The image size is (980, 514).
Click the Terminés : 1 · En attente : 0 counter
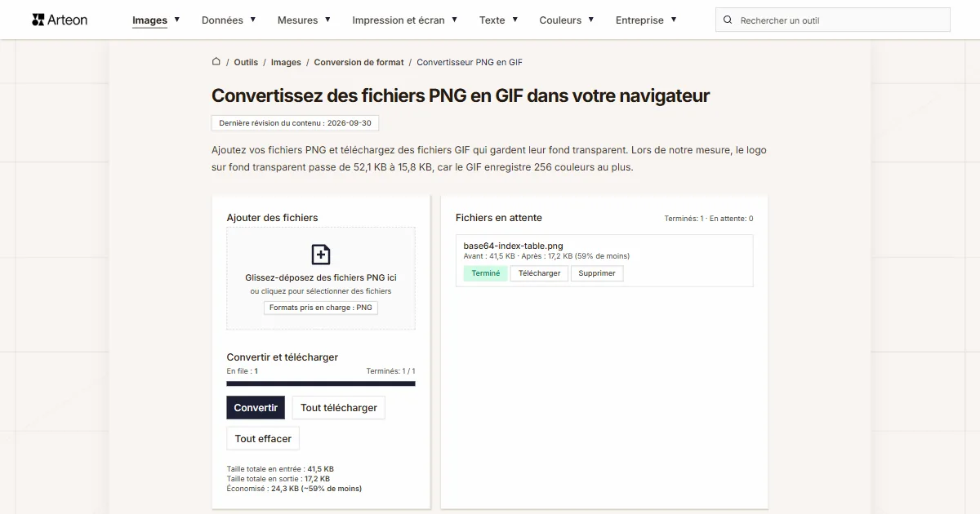709,219
